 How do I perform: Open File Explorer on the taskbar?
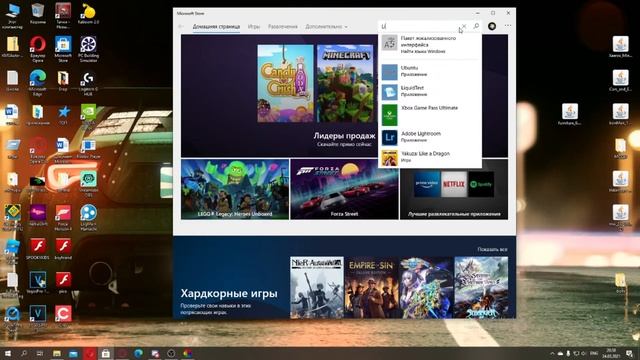(x=57, y=353)
